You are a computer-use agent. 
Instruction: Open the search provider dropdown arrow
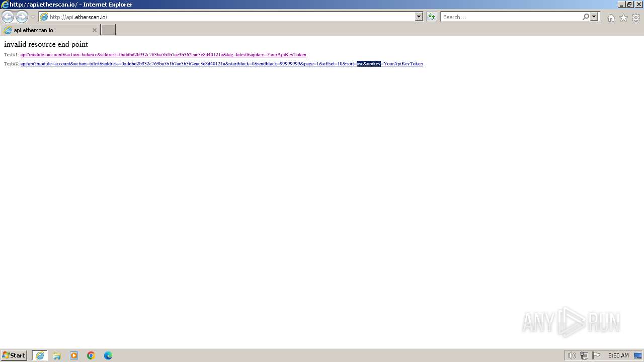tap(594, 17)
